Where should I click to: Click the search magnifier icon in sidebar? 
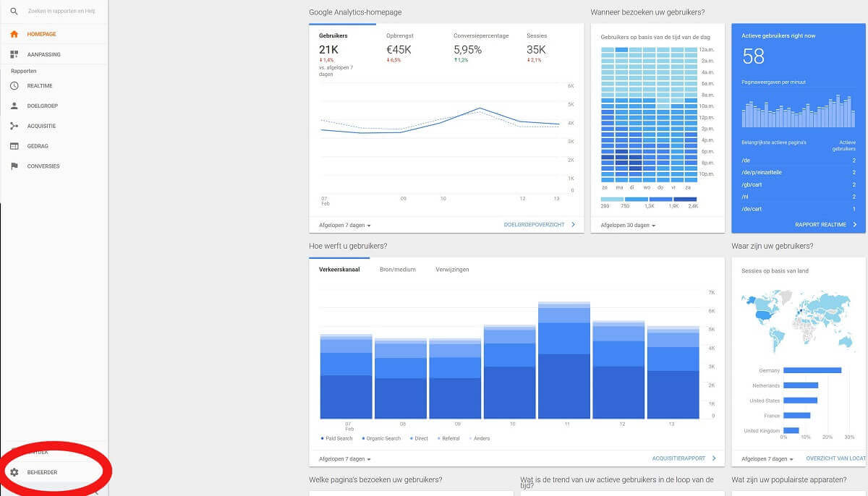pos(14,12)
